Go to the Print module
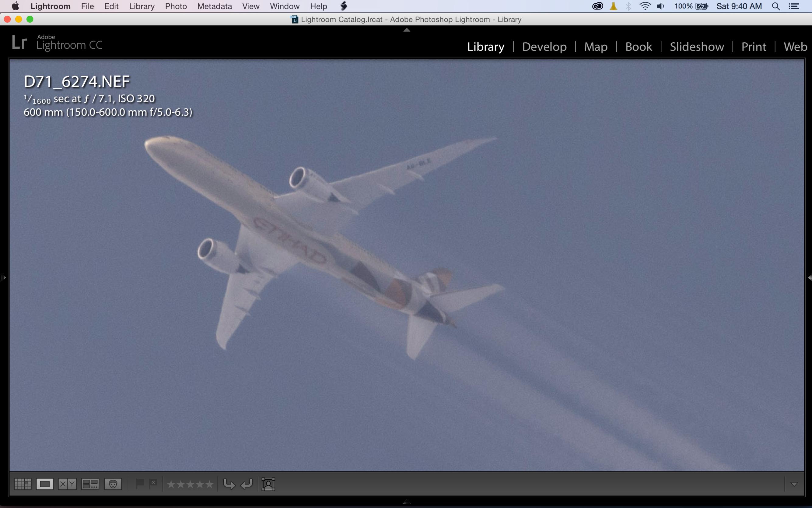The width and height of the screenshot is (812, 508). (753, 46)
